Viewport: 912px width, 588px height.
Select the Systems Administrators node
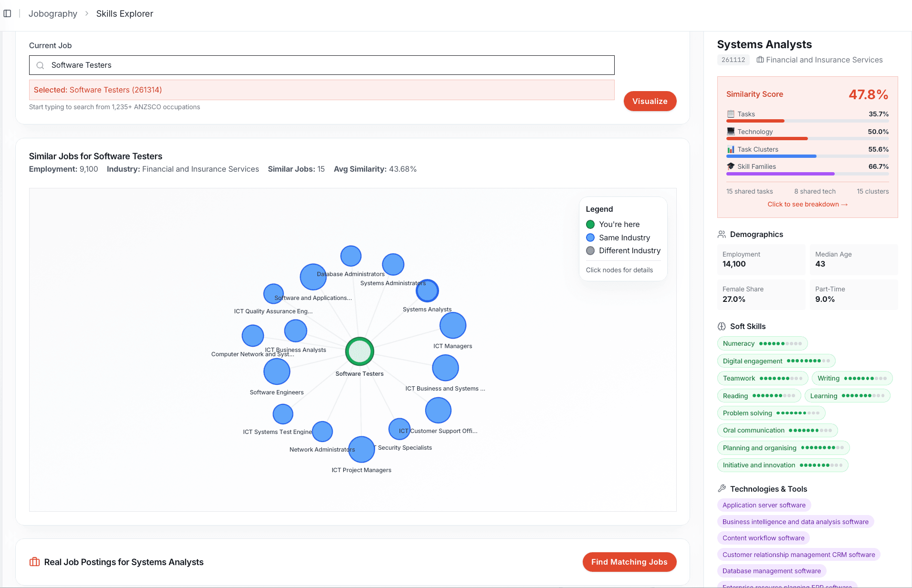click(x=393, y=264)
